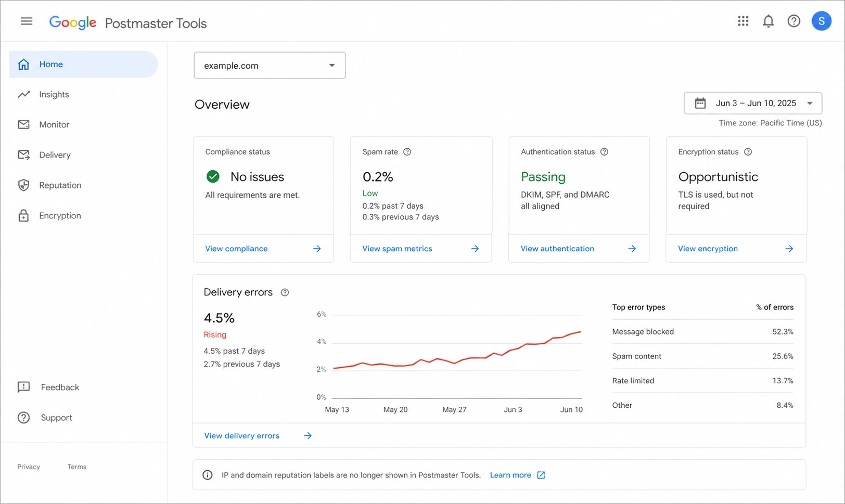Image resolution: width=845 pixels, height=504 pixels.
Task: Click the 4.5% delivery errors value
Action: tap(219, 318)
